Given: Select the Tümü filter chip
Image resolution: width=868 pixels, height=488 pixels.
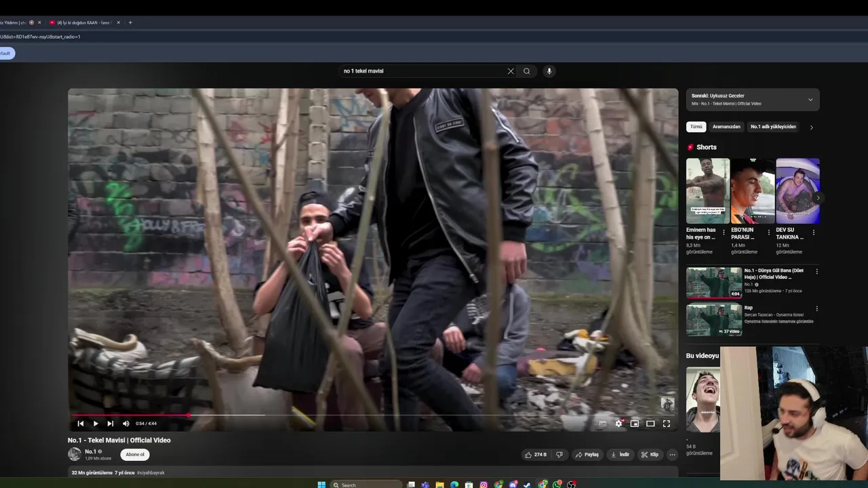Looking at the screenshot, I should pos(696,127).
